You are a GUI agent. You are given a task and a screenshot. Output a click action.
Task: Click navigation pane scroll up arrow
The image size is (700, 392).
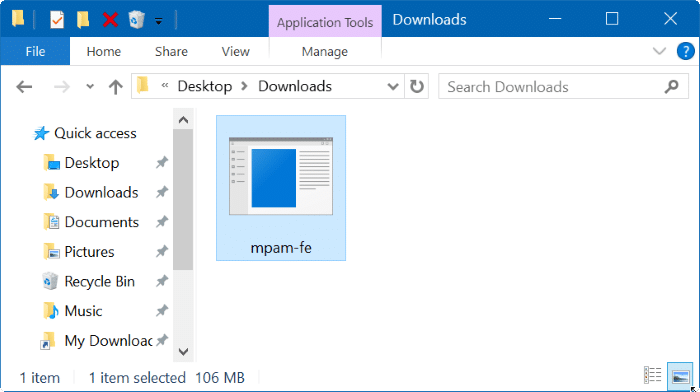pos(183,120)
